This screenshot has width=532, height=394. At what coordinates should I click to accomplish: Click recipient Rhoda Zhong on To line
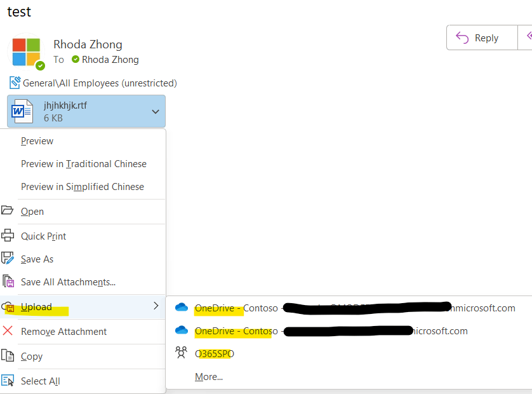[110, 60]
